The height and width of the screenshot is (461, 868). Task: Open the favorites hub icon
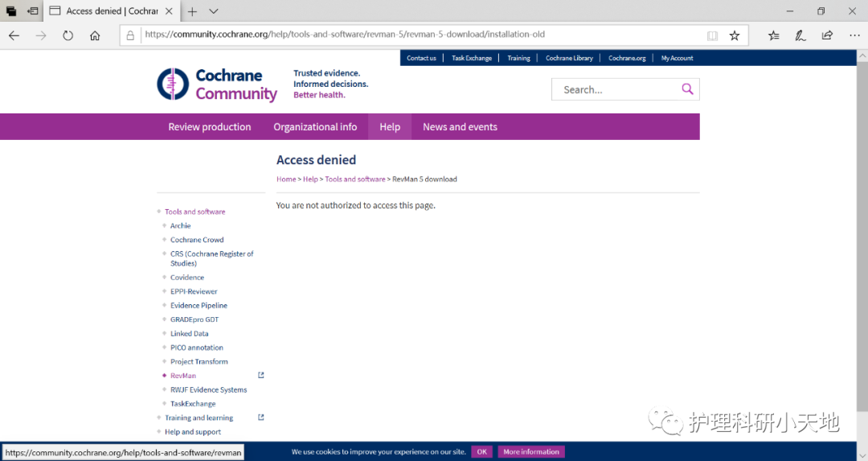tap(774, 35)
